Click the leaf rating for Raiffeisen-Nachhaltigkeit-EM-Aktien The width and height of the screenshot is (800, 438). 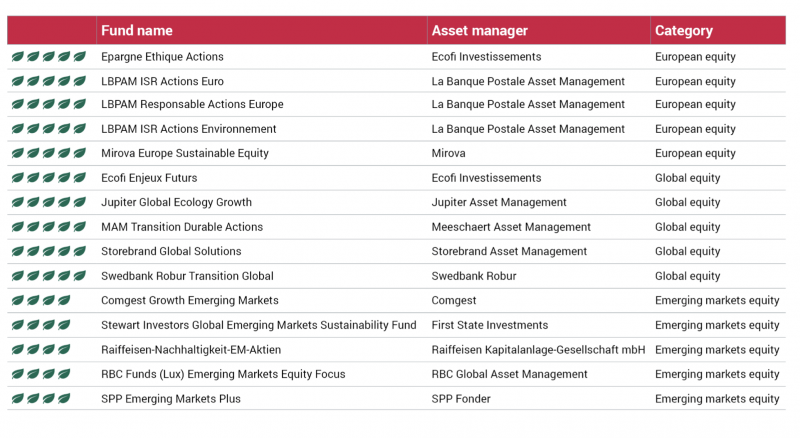(41, 350)
